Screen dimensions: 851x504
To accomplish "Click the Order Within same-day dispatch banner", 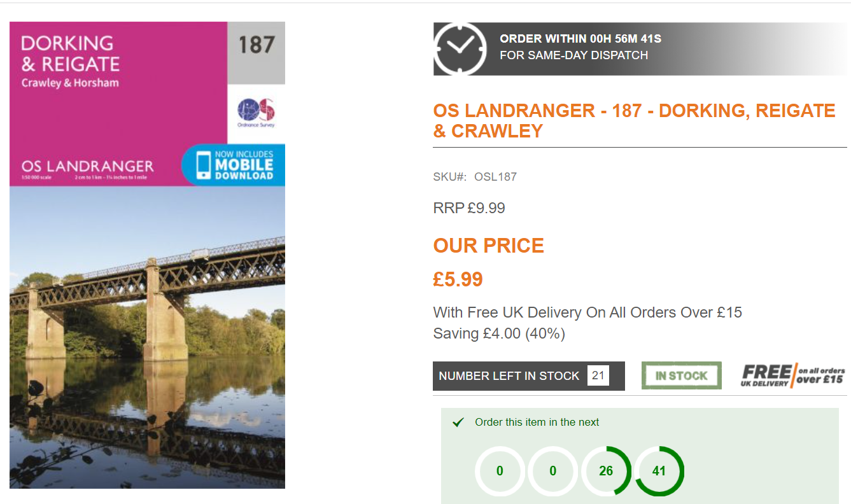I will (640, 49).
